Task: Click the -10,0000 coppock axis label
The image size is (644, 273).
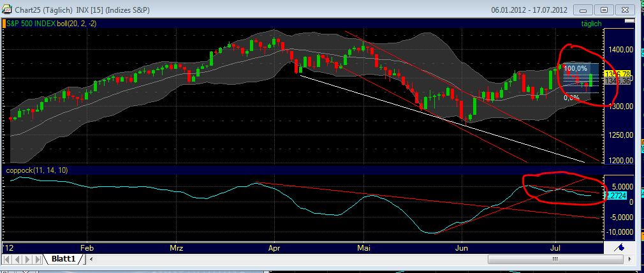Action: [618, 232]
